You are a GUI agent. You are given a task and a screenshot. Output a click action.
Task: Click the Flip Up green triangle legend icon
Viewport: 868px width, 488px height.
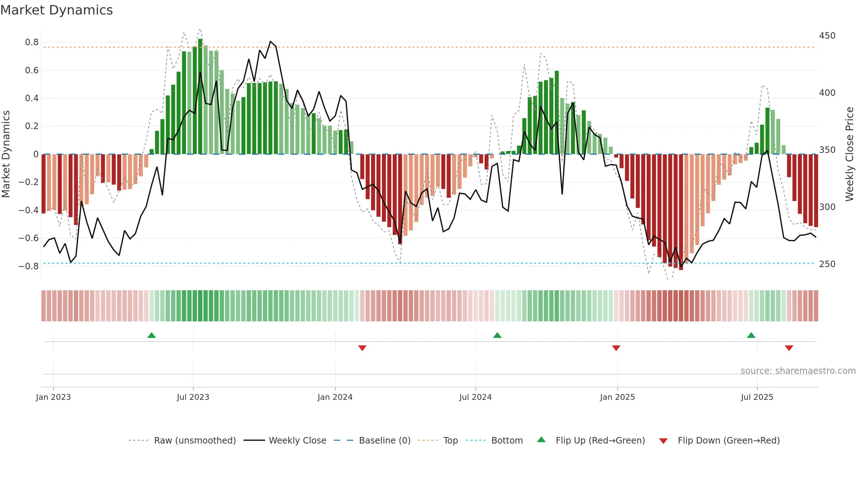click(541, 440)
